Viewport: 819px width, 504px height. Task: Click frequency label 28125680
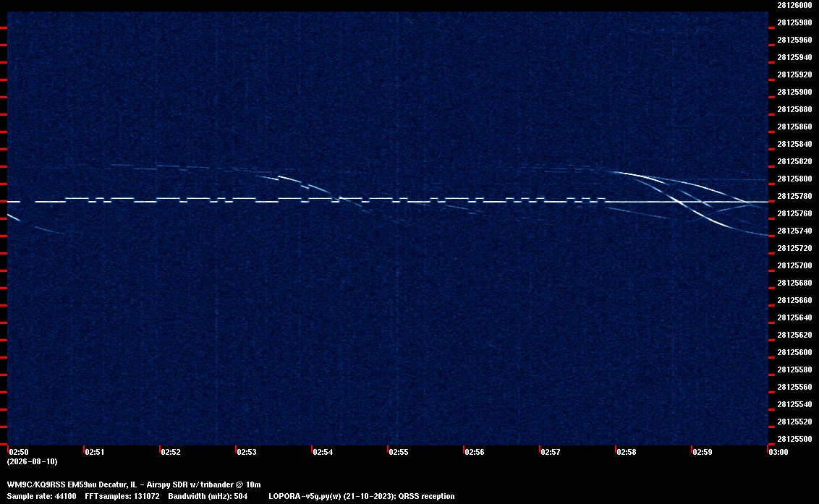point(794,283)
